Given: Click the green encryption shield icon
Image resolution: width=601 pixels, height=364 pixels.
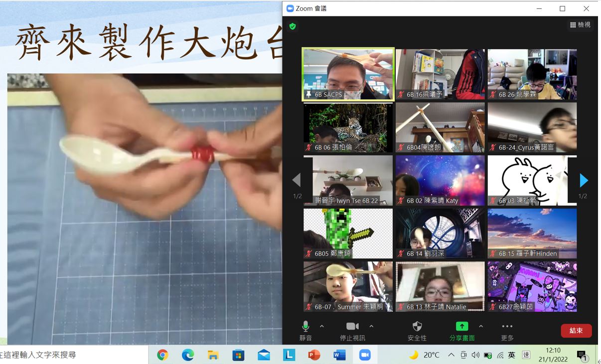Looking at the screenshot, I should pyautogui.click(x=293, y=26).
